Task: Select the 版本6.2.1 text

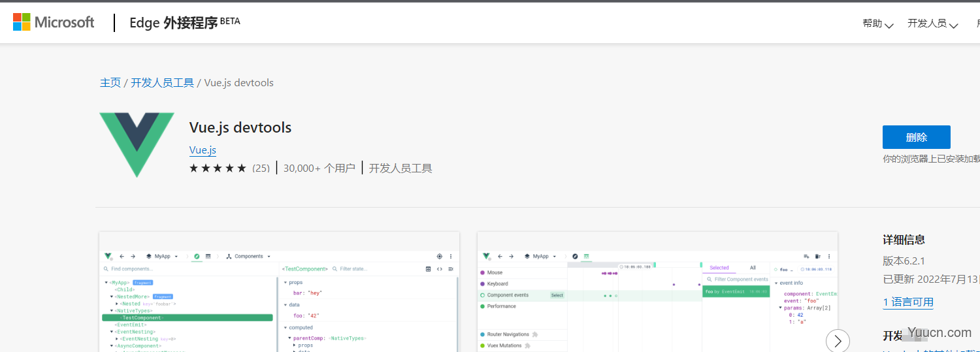Action: click(906, 261)
